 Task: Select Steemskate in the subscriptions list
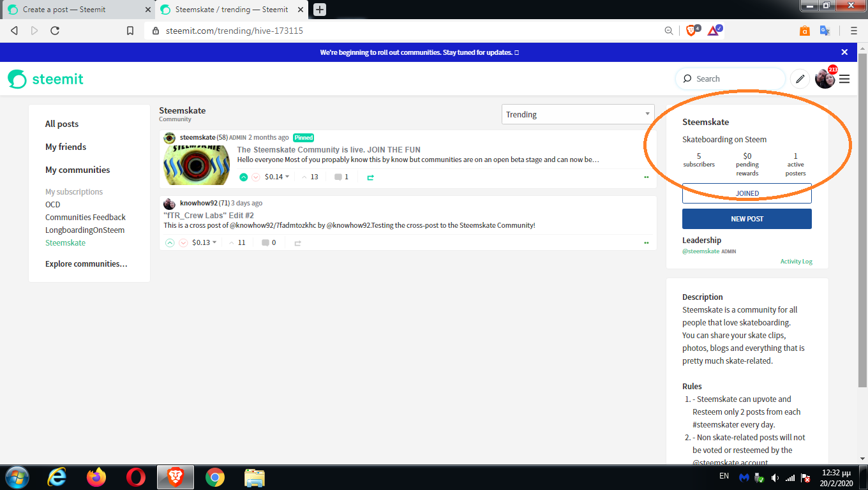[x=65, y=242]
